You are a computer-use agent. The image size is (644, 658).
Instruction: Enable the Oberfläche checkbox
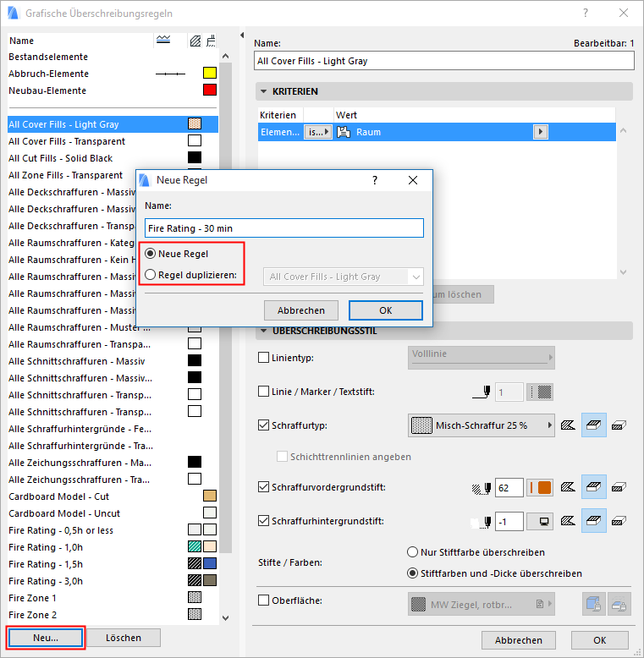point(263,600)
